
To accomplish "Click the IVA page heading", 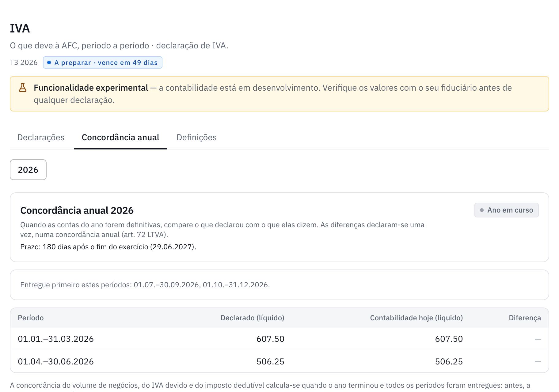I will click(20, 28).
